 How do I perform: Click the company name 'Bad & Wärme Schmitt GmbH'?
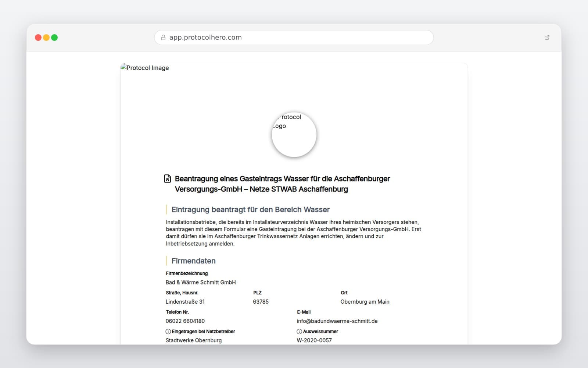click(x=201, y=282)
